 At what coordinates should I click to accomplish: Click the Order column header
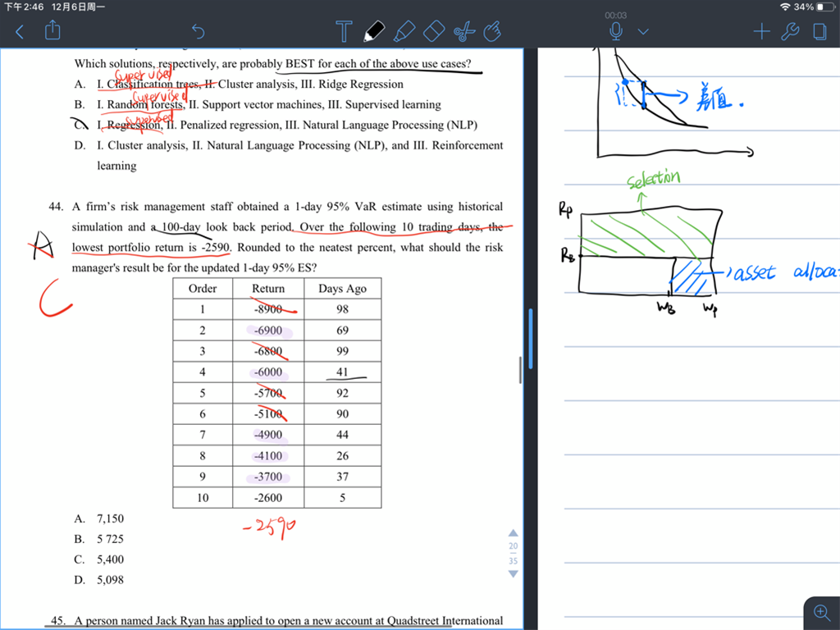(x=203, y=288)
